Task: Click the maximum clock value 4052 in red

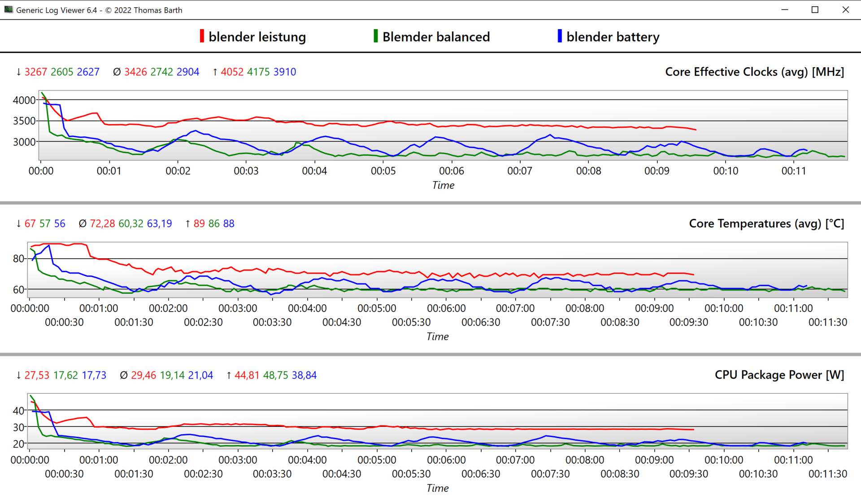Action: tap(232, 72)
